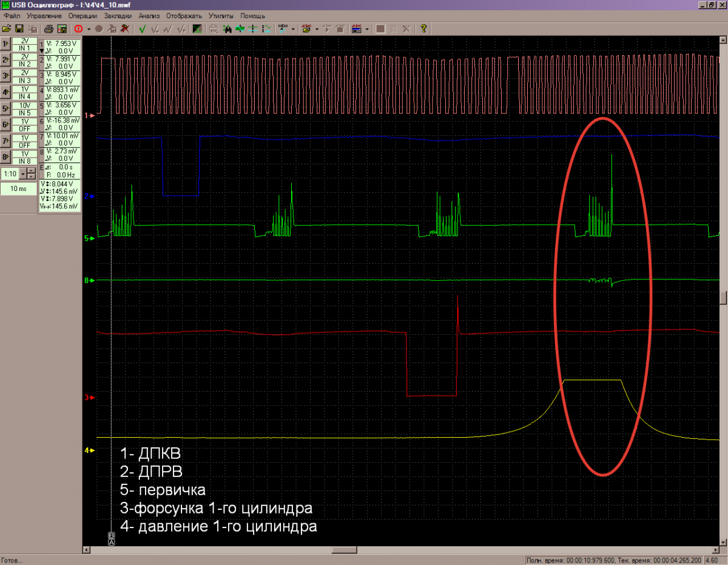Open the Анализ menu

(149, 15)
